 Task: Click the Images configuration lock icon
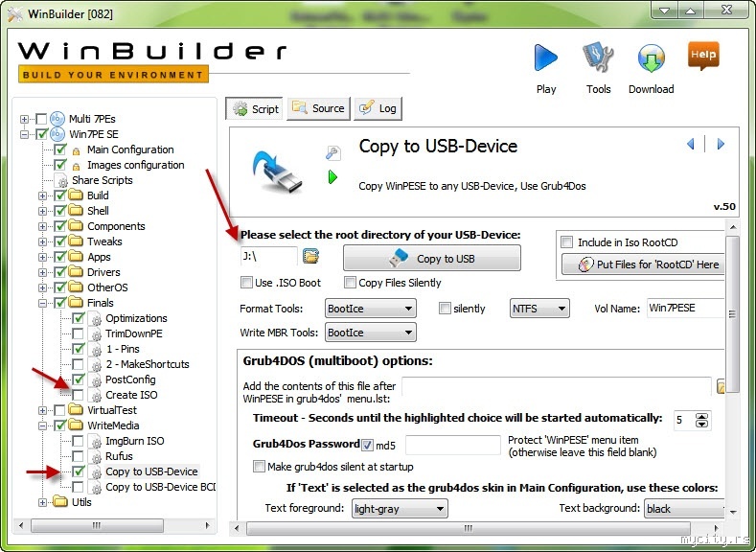(x=76, y=167)
